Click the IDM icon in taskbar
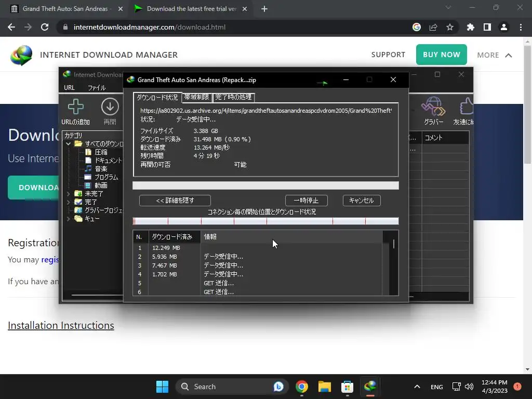Screen dimensions: 532x399 point(370,387)
